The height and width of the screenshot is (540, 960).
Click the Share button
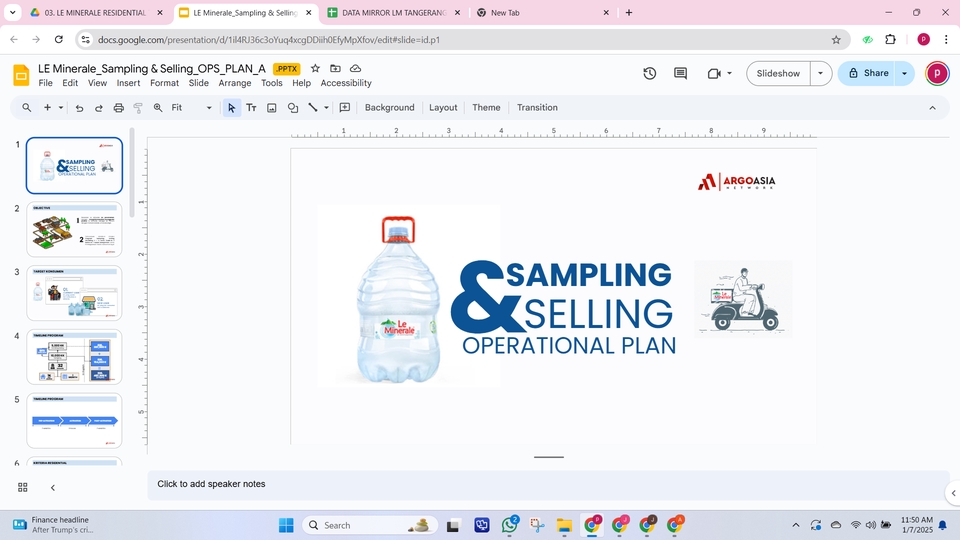click(867, 73)
